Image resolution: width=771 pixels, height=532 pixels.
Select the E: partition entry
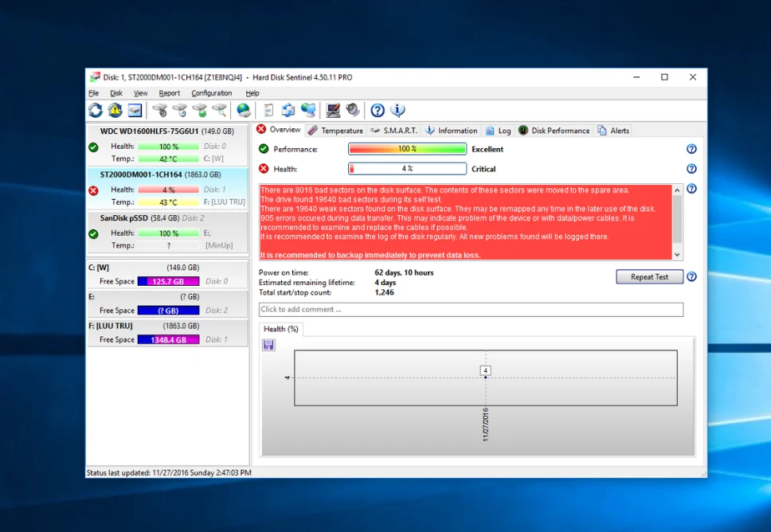[167, 303]
